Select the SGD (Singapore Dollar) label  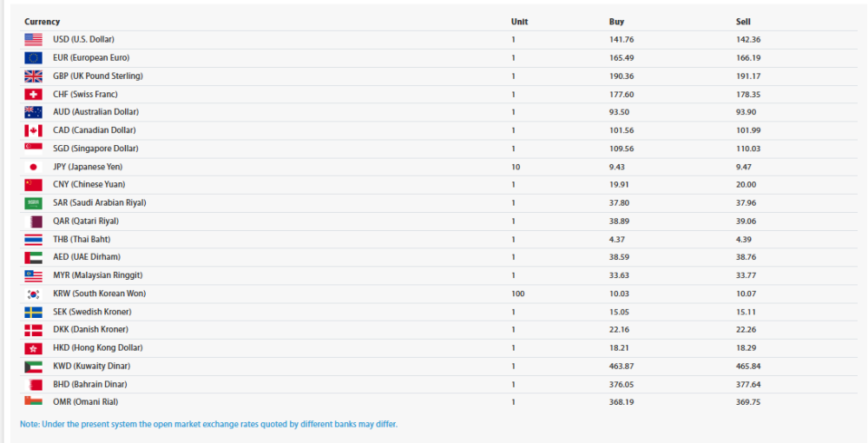(x=95, y=149)
